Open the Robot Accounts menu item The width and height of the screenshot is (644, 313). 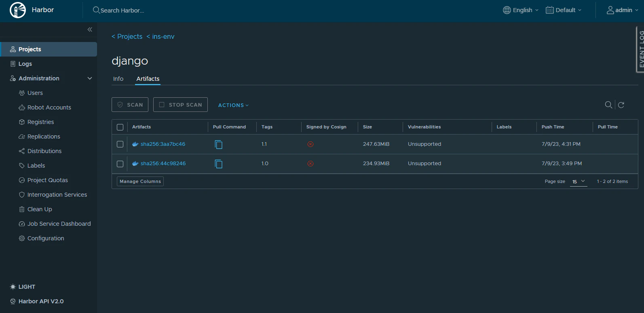49,107
